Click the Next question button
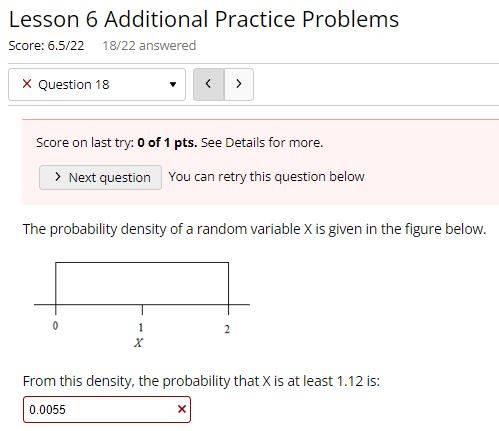The width and height of the screenshot is (499, 431). coord(100,177)
